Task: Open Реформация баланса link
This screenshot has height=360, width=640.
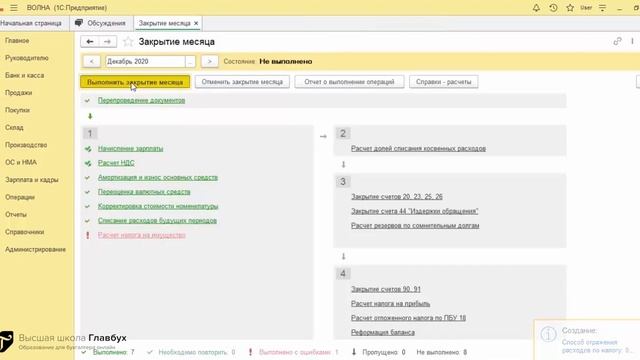Action: (x=383, y=332)
